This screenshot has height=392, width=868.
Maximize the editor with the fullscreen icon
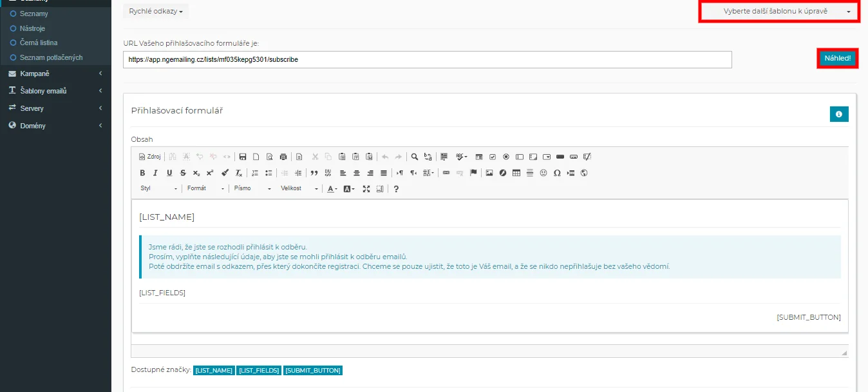(x=366, y=189)
